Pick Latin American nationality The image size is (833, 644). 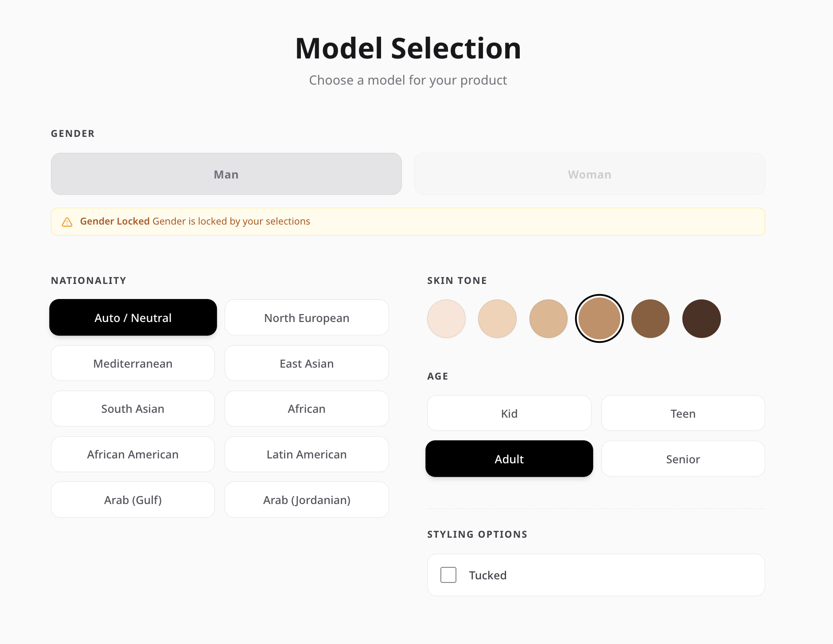click(x=307, y=454)
